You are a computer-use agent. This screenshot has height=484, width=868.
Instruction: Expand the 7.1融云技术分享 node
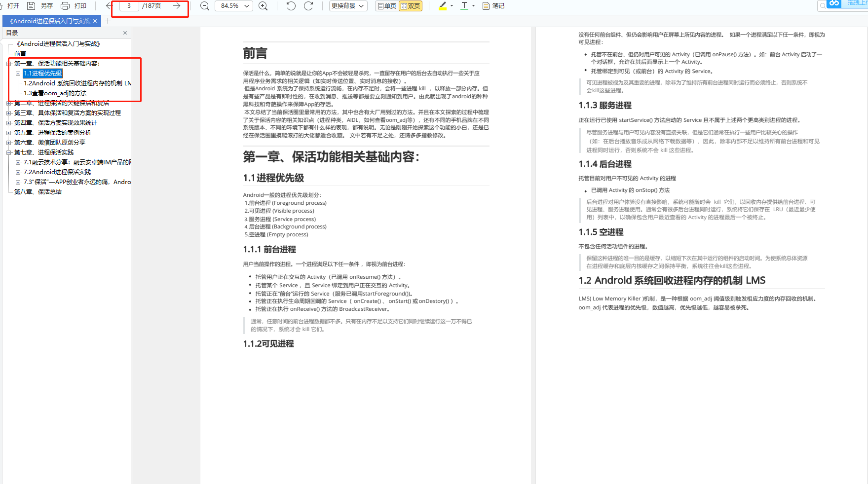[x=18, y=162]
